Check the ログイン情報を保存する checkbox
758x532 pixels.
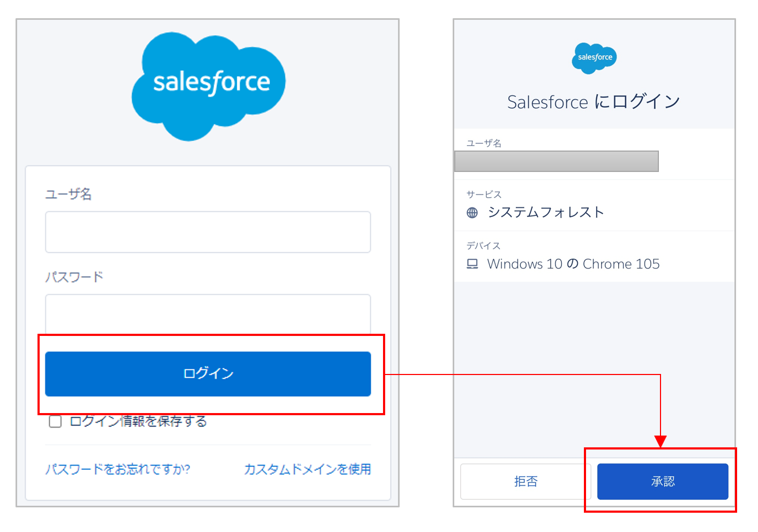click(55, 422)
